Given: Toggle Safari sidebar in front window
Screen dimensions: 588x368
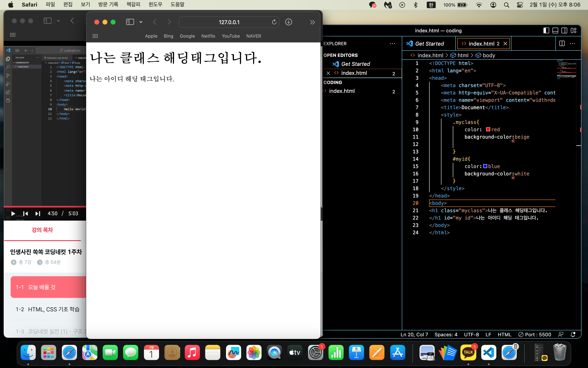Looking at the screenshot, I should pyautogui.click(x=130, y=22).
